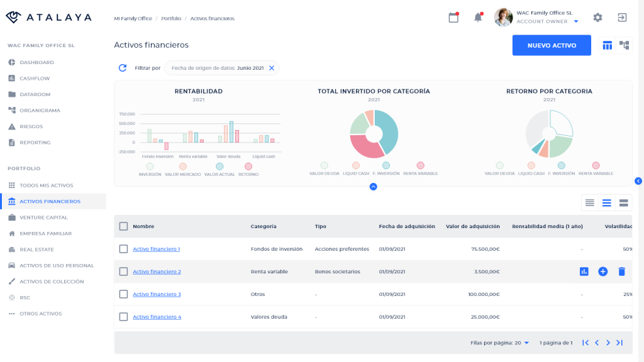The height and width of the screenshot is (362, 644).
Task: Switch to hierarchy tree view icon
Action: pyautogui.click(x=624, y=45)
